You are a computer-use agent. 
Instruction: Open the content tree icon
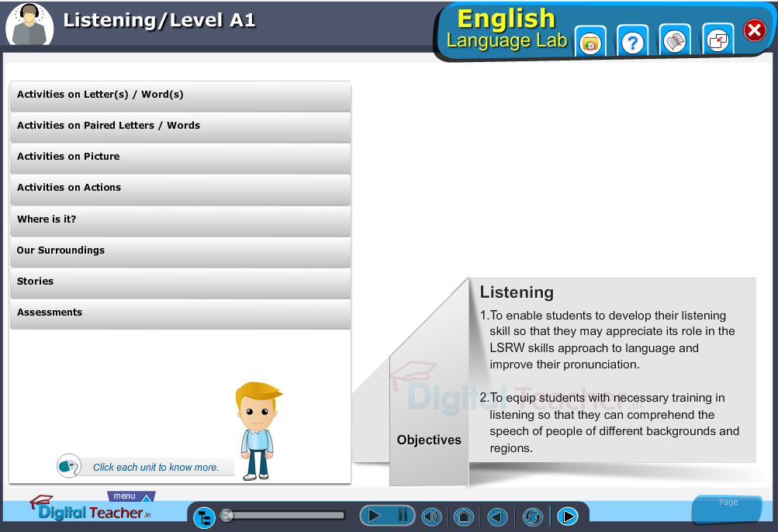204,517
